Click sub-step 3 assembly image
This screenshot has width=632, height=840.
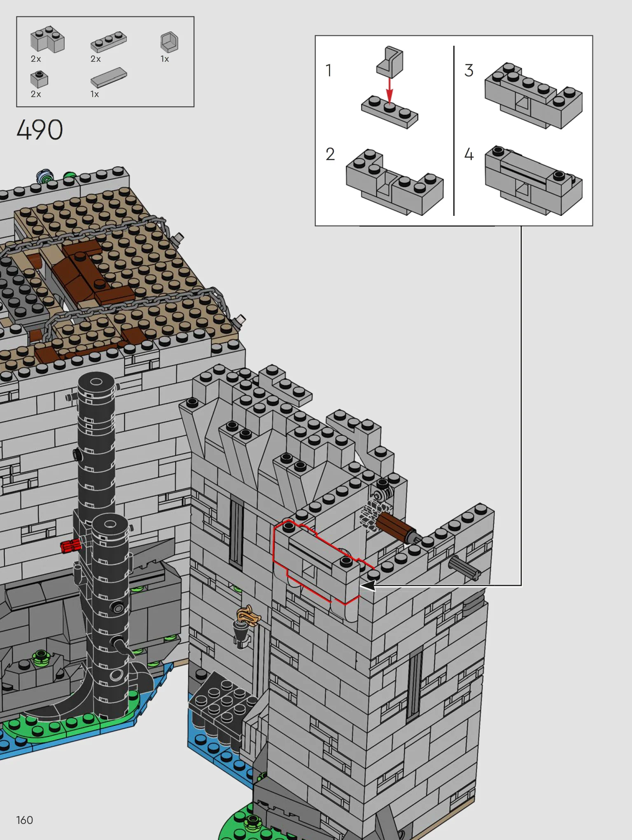534,96
